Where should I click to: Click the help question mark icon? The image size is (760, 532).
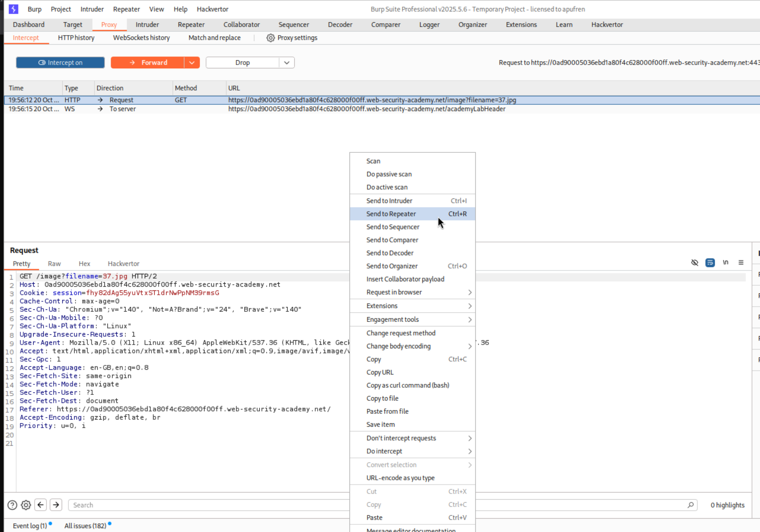[12, 505]
